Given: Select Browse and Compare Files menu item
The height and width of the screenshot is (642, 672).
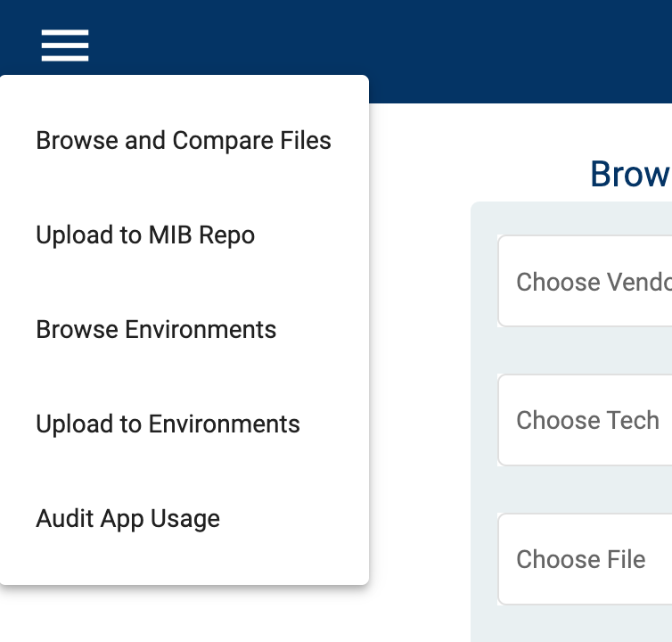Looking at the screenshot, I should click(x=184, y=141).
